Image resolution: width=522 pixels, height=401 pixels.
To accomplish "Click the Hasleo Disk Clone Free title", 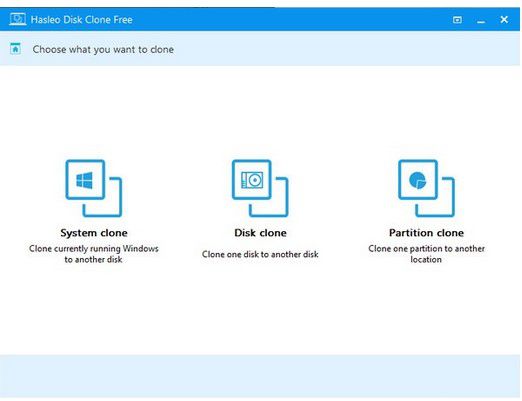I will point(82,20).
